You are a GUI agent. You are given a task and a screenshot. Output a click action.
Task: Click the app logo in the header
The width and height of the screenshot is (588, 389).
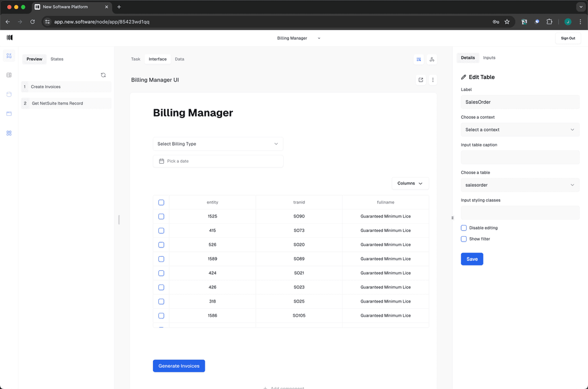[x=10, y=38]
